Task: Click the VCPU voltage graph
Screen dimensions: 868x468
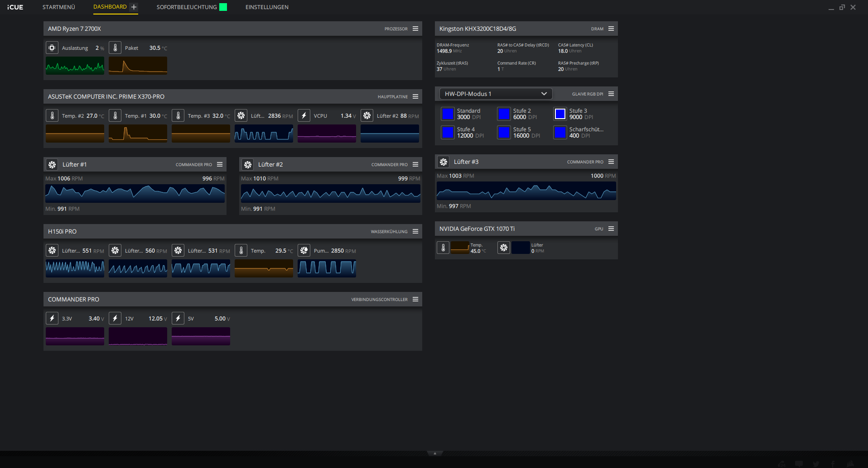Action: coord(327,134)
